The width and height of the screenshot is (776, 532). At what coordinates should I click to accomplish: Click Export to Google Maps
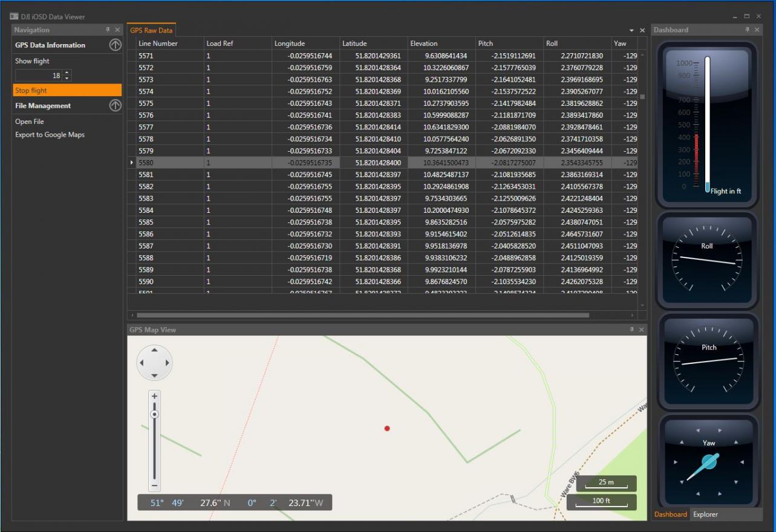50,135
